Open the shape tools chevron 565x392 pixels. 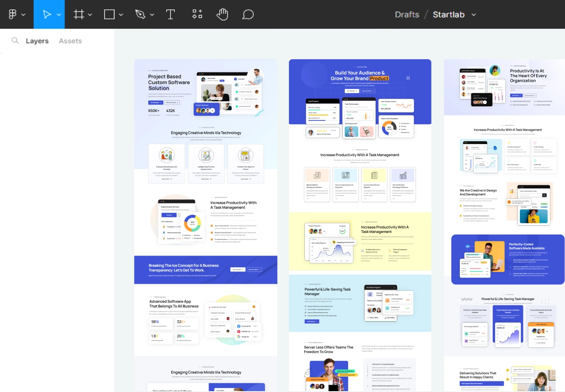121,15
